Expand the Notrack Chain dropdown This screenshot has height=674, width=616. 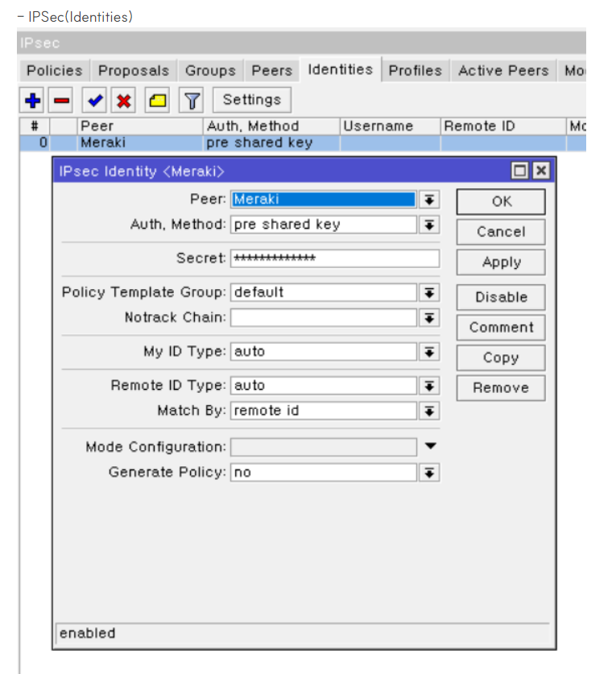pyautogui.click(x=429, y=318)
